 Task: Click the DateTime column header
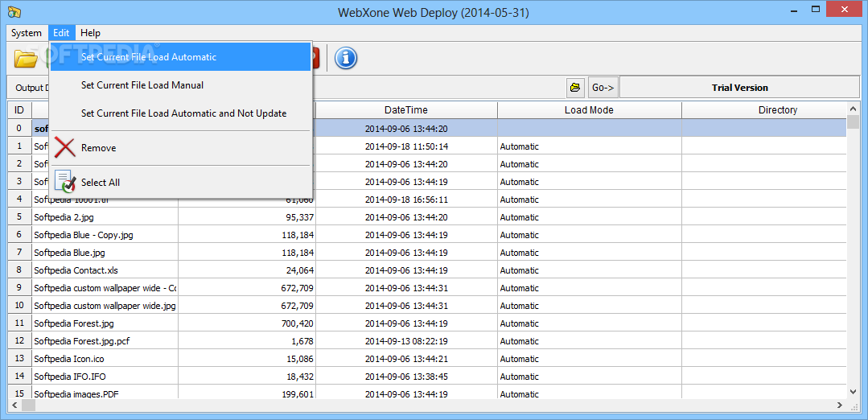406,110
